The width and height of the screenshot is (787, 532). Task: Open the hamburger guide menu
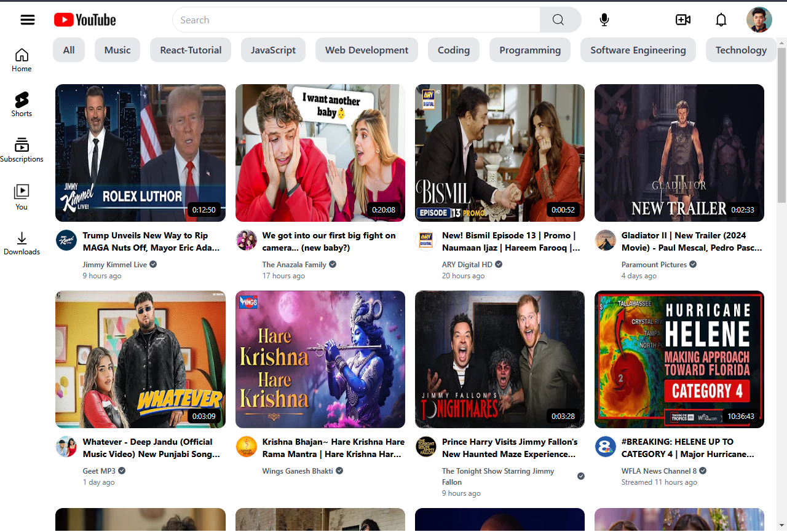click(x=28, y=20)
